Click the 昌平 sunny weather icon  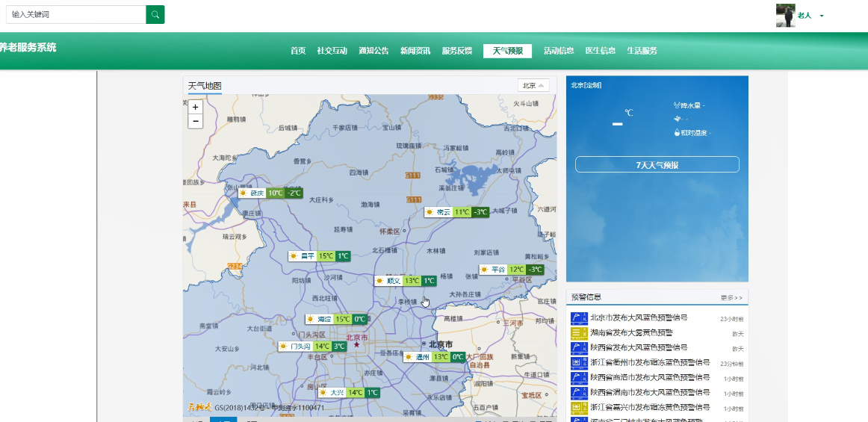(x=294, y=256)
